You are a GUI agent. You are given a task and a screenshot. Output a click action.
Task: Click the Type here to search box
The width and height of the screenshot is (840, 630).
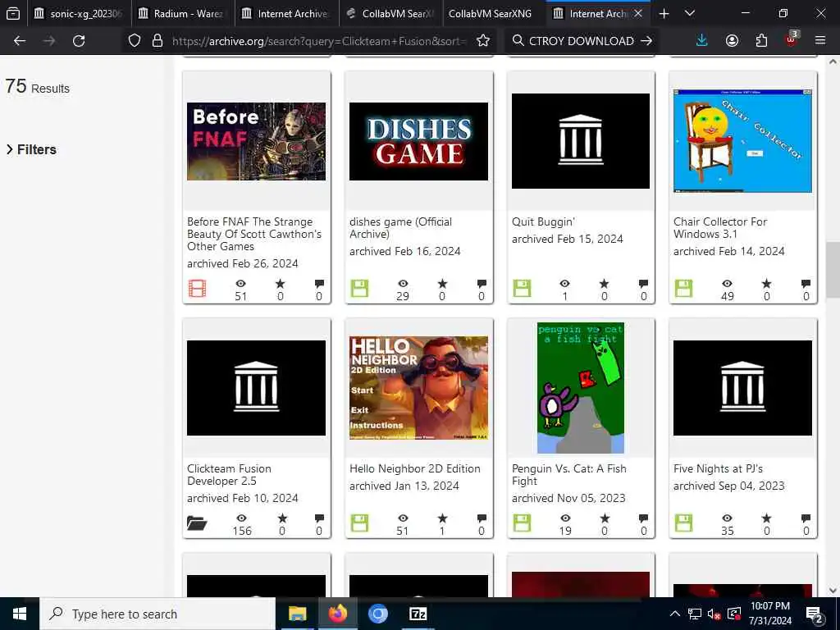pyautogui.click(x=157, y=614)
